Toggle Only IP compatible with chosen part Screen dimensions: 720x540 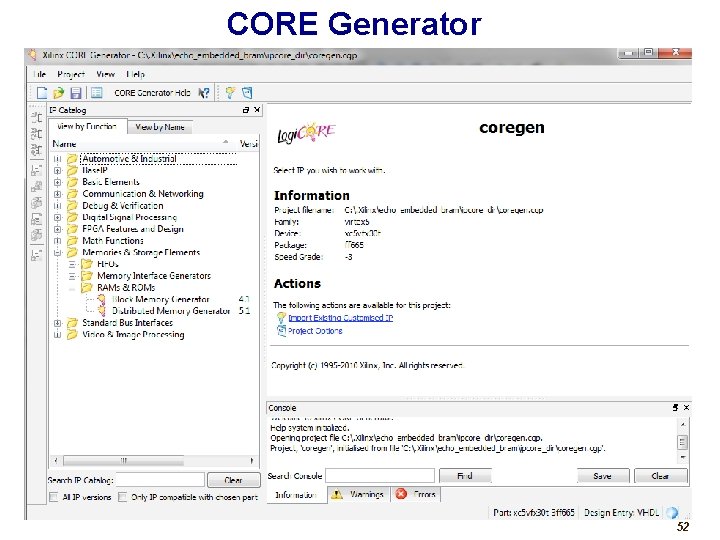[x=123, y=497]
